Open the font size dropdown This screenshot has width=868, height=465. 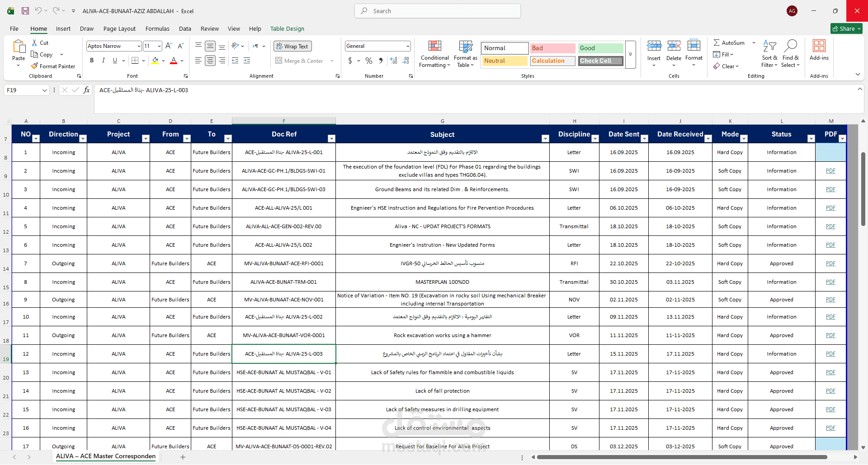(159, 46)
